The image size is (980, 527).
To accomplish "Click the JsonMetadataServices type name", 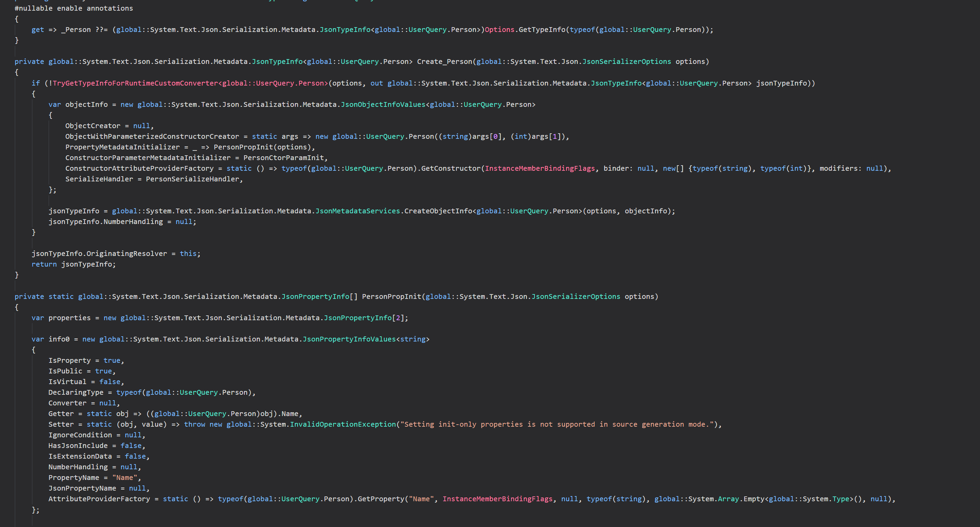I will point(357,211).
